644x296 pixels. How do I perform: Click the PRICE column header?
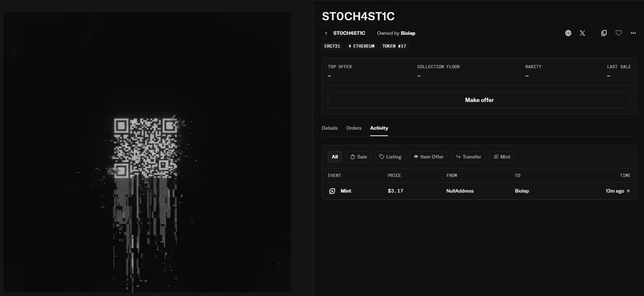pyautogui.click(x=394, y=175)
